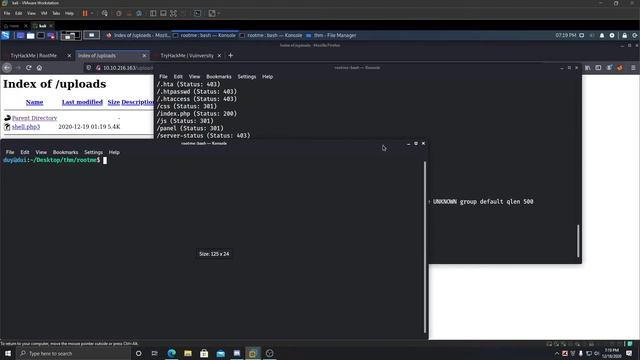Close the Index of /uploads Firefox tab
The image size is (640, 360).
point(144,56)
